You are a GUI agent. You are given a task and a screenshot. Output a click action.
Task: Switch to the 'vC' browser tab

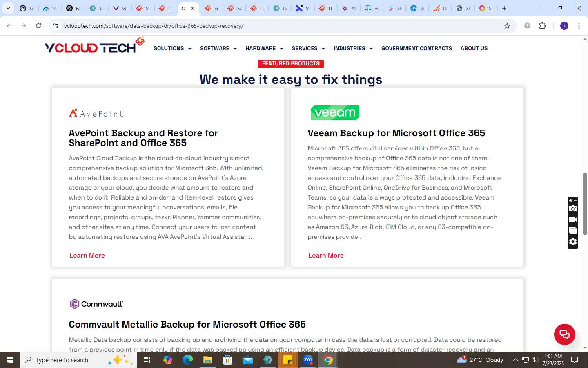[x=120, y=8]
